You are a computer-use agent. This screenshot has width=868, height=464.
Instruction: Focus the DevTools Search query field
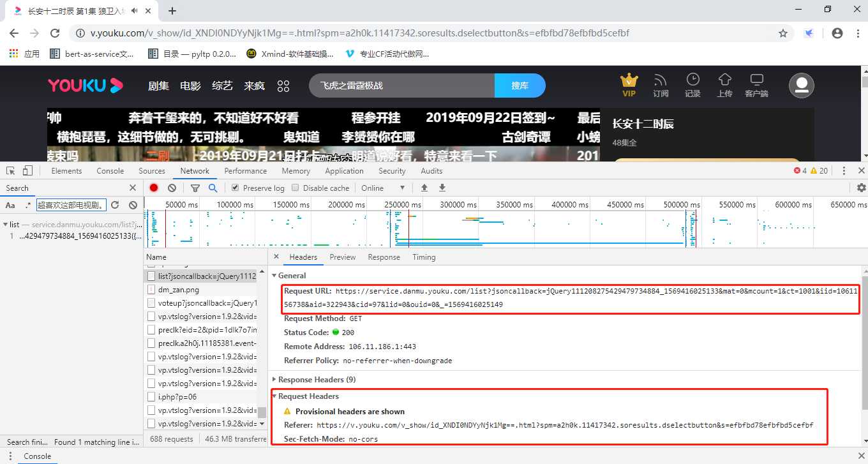pos(72,205)
